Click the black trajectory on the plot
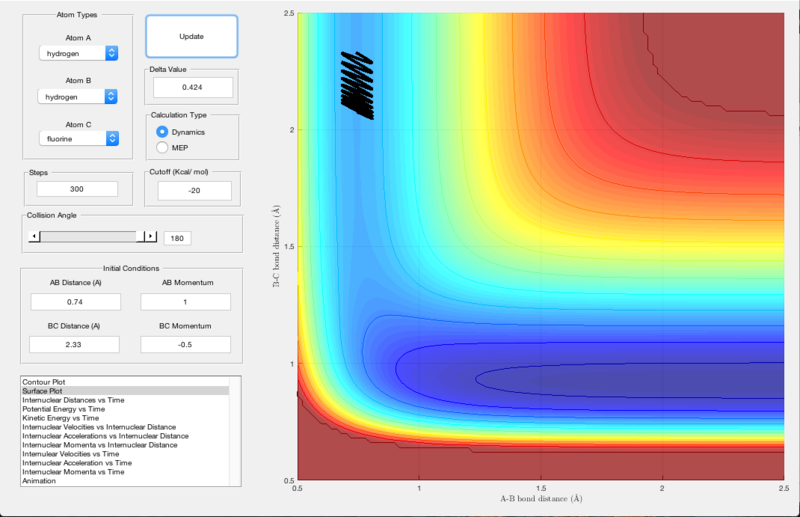The height and width of the screenshot is (517, 800). [x=357, y=86]
